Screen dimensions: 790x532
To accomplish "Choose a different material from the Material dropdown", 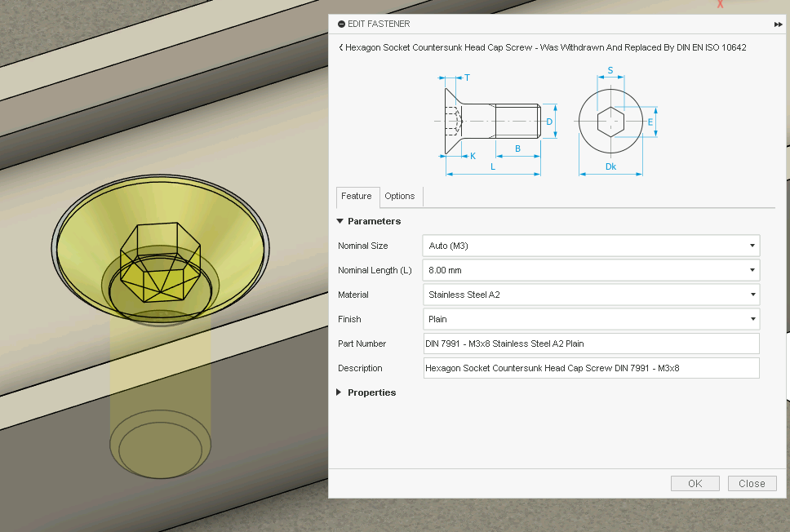I will 592,295.
